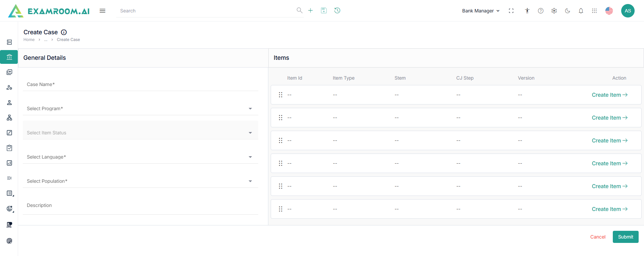Click the Submit button

point(626,237)
